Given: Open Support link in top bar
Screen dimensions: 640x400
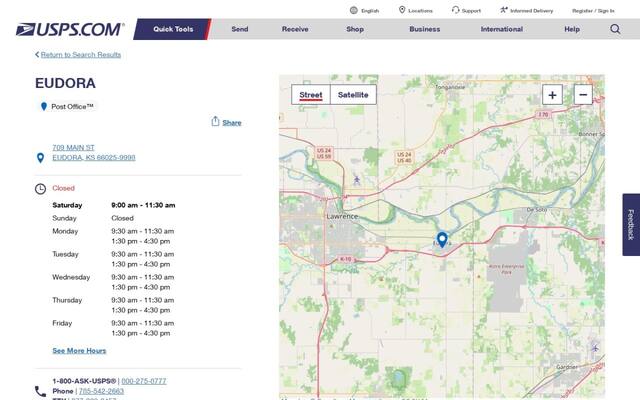Looking at the screenshot, I should tap(471, 11).
